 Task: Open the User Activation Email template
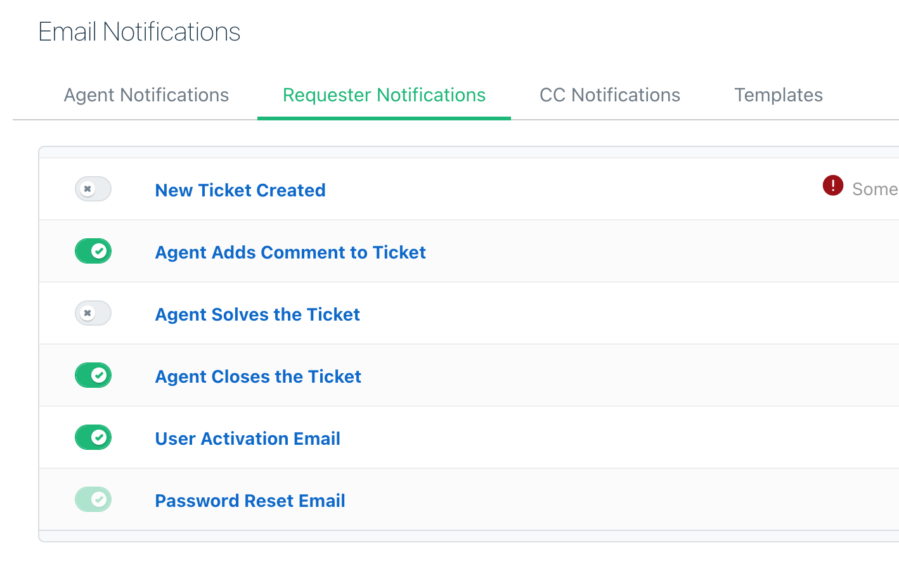[248, 438]
